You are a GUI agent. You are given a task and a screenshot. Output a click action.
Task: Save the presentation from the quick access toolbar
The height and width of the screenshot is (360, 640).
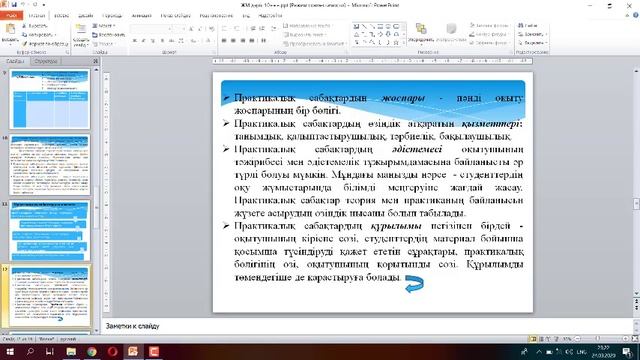click(x=14, y=4)
